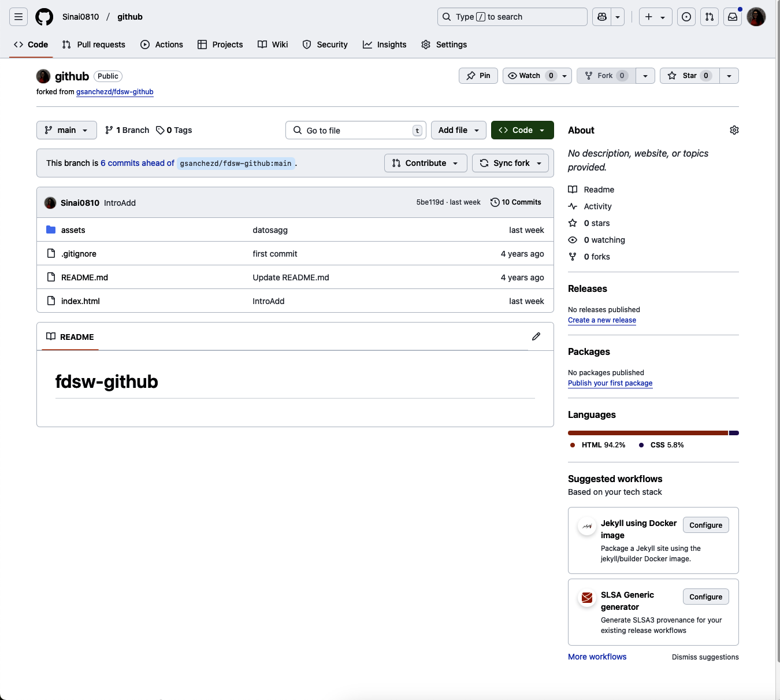Open the 1 Branch link
Viewport: 780px width, 700px height.
[x=127, y=130]
